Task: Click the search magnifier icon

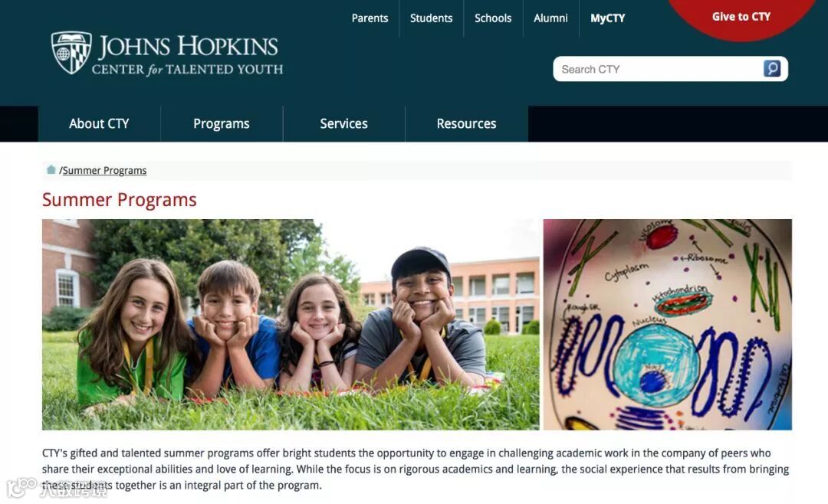Action: 771,69
